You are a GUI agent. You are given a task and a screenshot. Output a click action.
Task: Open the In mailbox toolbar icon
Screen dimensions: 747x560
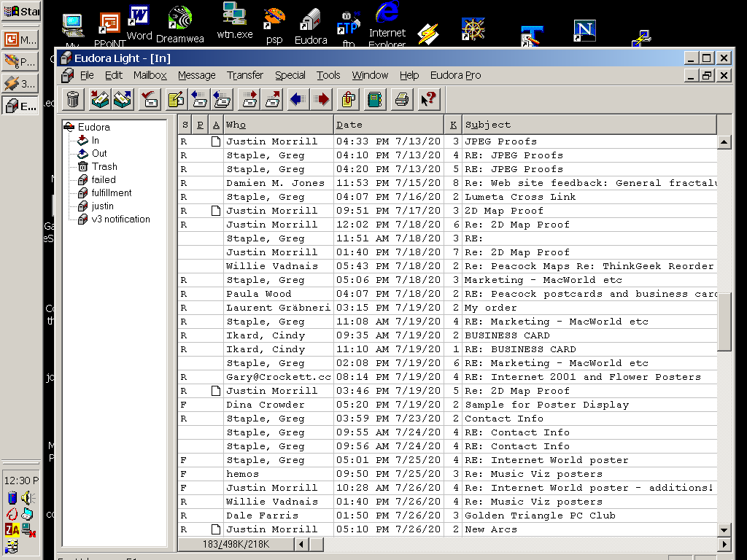(100, 99)
